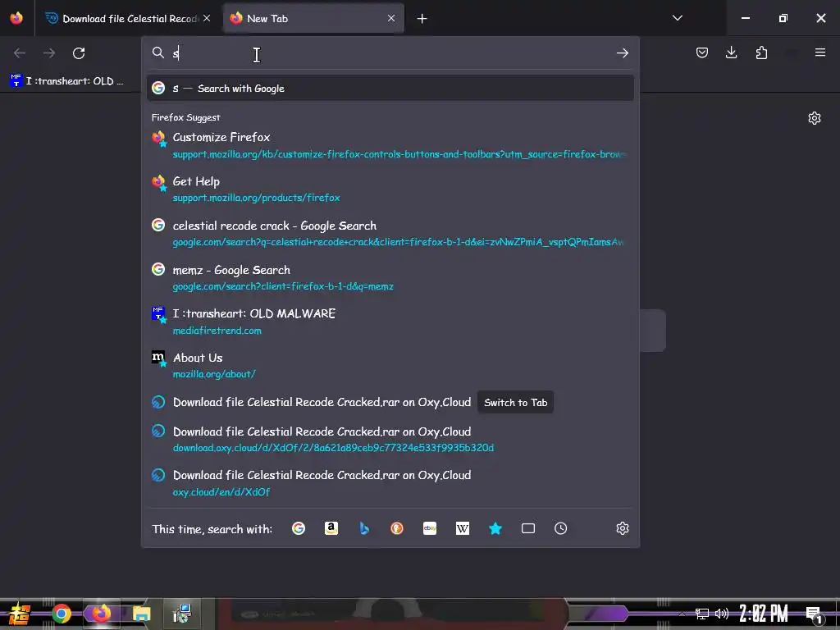Click the reload page button
The height and width of the screenshot is (630, 840).
79,53
